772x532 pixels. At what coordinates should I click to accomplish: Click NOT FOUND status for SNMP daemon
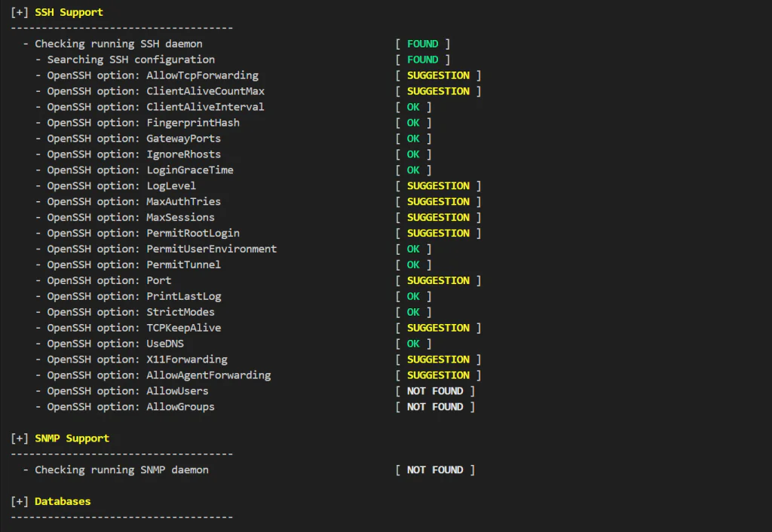coord(435,470)
